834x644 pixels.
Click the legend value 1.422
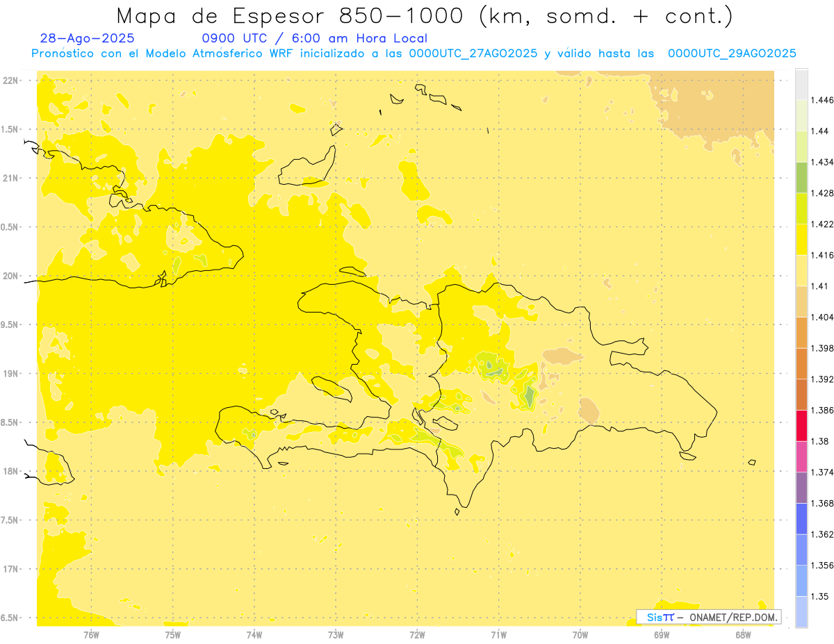coord(821,224)
